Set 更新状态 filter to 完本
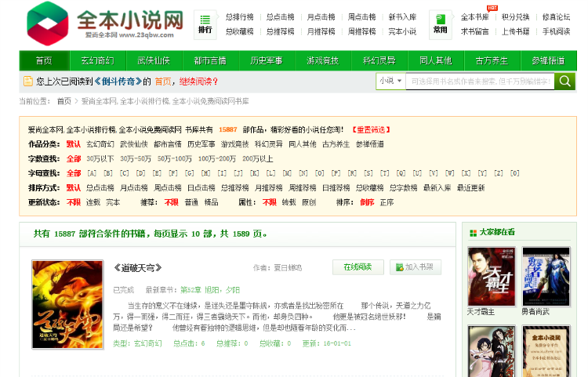The image size is (588, 377). pos(113,202)
